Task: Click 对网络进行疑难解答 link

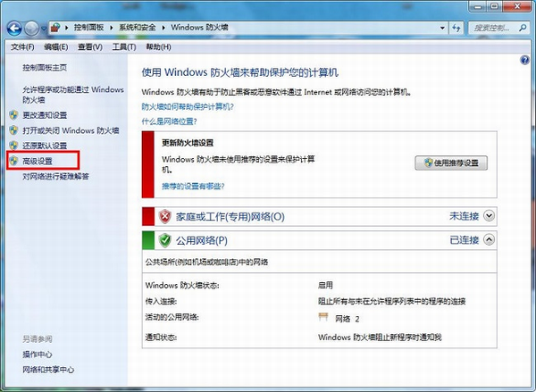Action: (x=55, y=176)
